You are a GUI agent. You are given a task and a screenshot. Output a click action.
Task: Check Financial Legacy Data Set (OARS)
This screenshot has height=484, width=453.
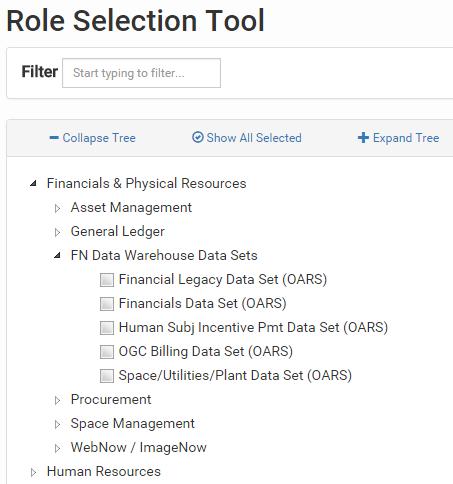point(107,280)
